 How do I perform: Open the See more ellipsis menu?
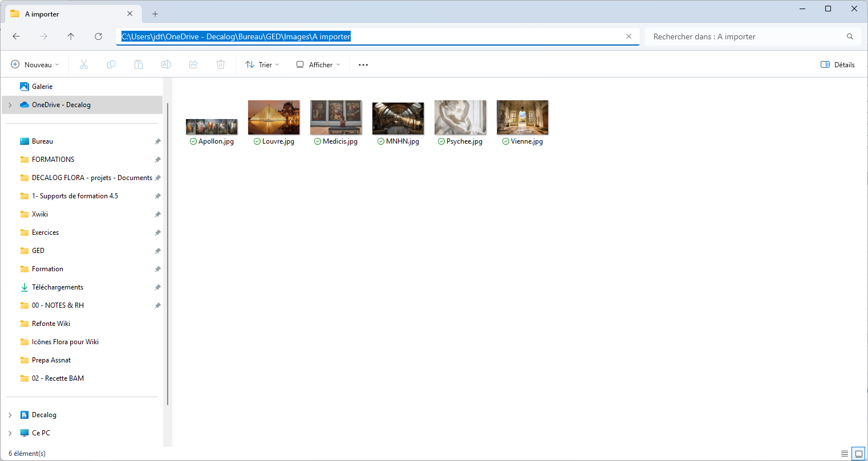pos(363,64)
